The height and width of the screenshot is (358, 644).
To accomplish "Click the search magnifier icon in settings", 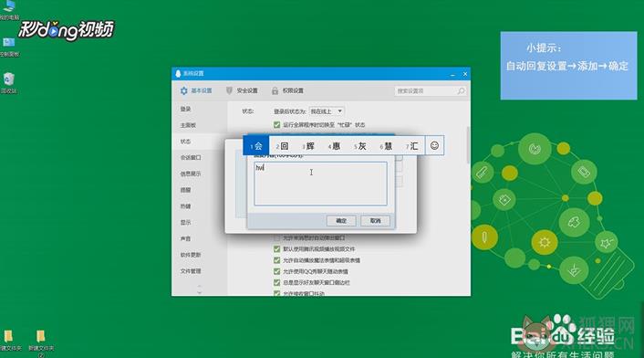I will pyautogui.click(x=461, y=90).
